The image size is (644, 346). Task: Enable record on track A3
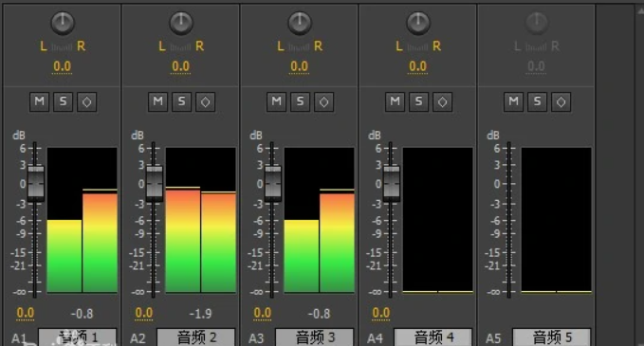pyautogui.click(x=324, y=101)
